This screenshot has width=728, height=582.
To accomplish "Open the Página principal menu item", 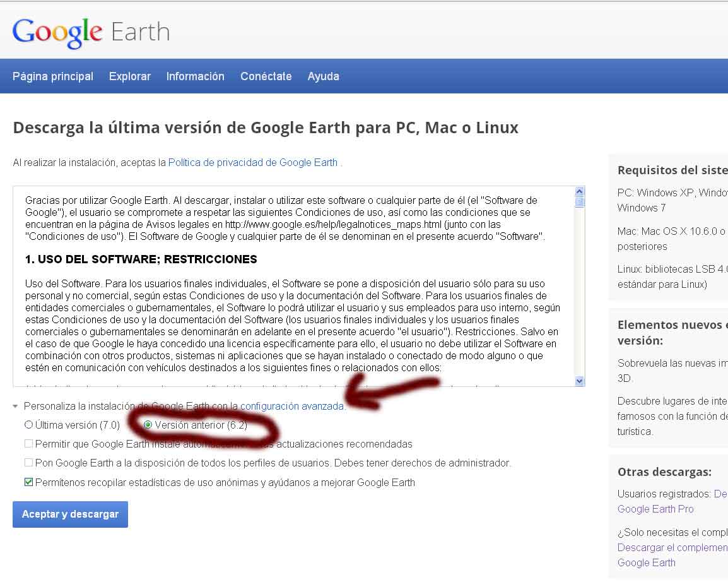I will (x=53, y=76).
